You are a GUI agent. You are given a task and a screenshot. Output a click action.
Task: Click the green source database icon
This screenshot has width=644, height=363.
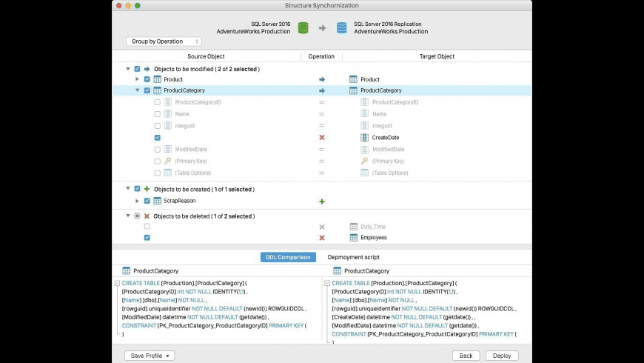tap(303, 28)
